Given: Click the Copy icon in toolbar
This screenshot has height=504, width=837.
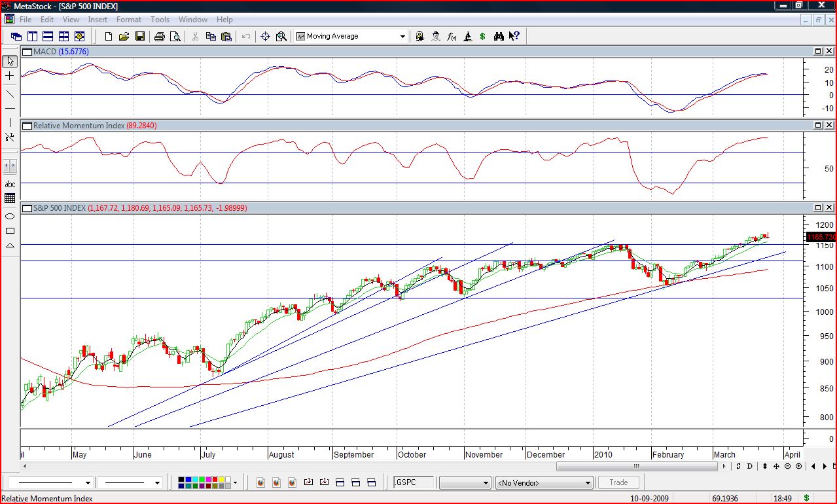Looking at the screenshot, I should coord(211,37).
